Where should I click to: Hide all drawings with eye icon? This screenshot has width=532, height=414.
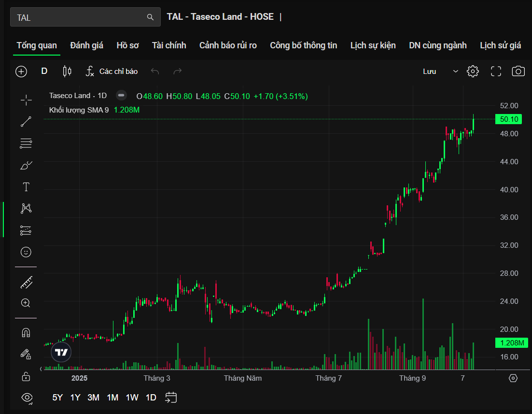click(27, 397)
